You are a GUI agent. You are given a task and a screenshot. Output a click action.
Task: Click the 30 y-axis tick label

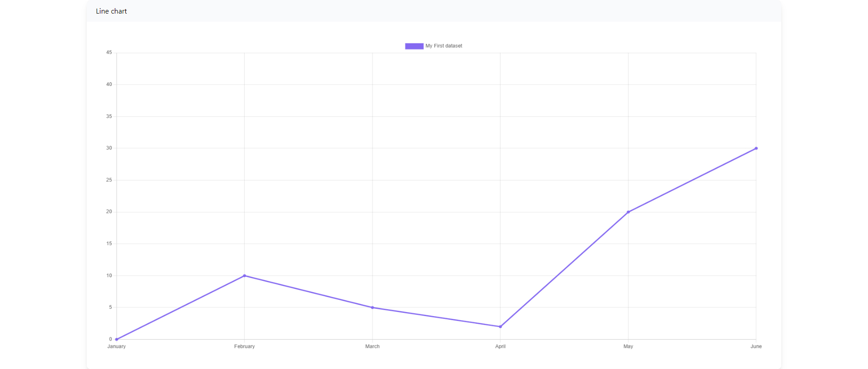tap(109, 148)
